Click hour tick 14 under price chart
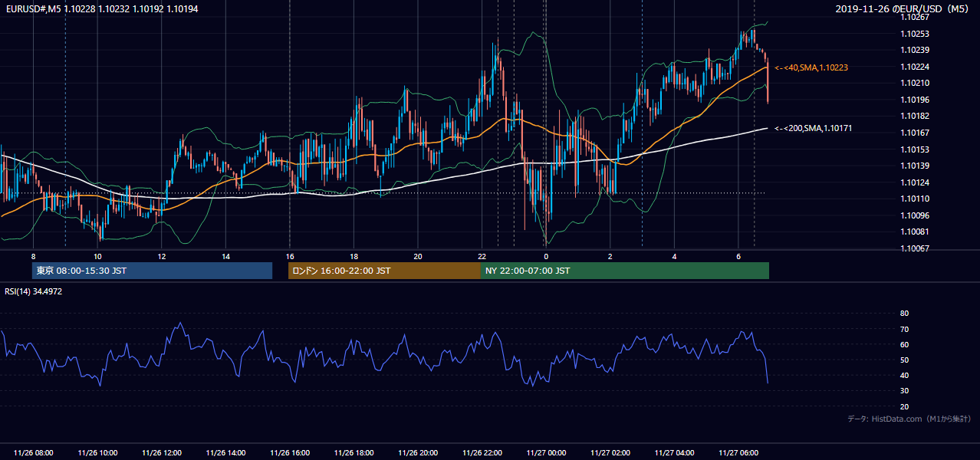The width and height of the screenshot is (980, 460). click(225, 256)
